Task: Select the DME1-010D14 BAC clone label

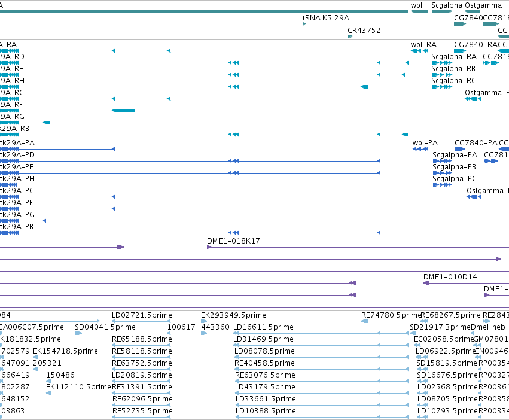Action: 450,277
